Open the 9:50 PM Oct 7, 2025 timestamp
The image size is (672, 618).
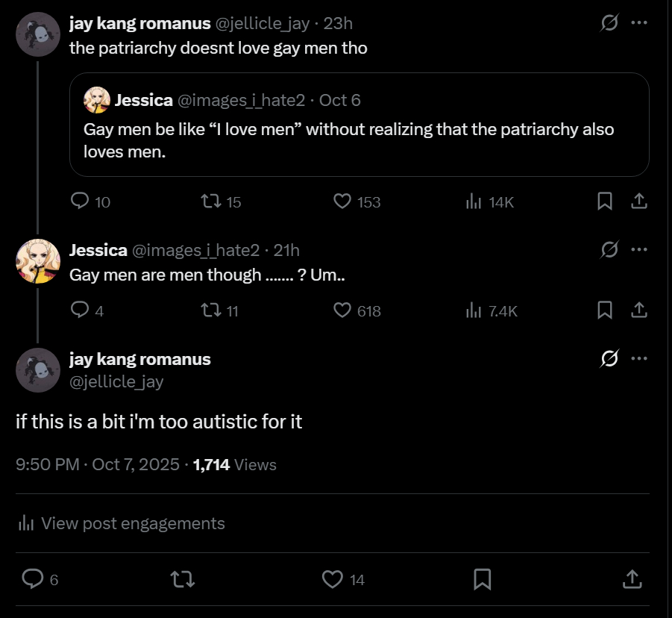tap(97, 464)
